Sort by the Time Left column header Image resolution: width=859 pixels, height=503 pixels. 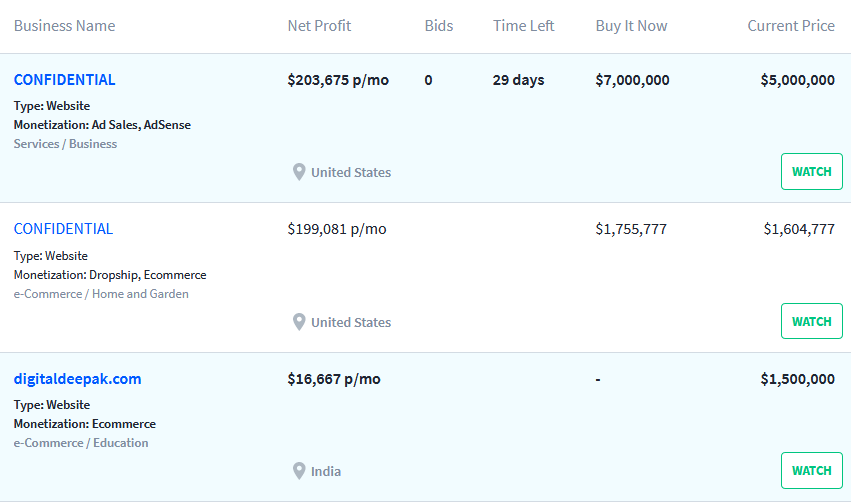click(524, 26)
